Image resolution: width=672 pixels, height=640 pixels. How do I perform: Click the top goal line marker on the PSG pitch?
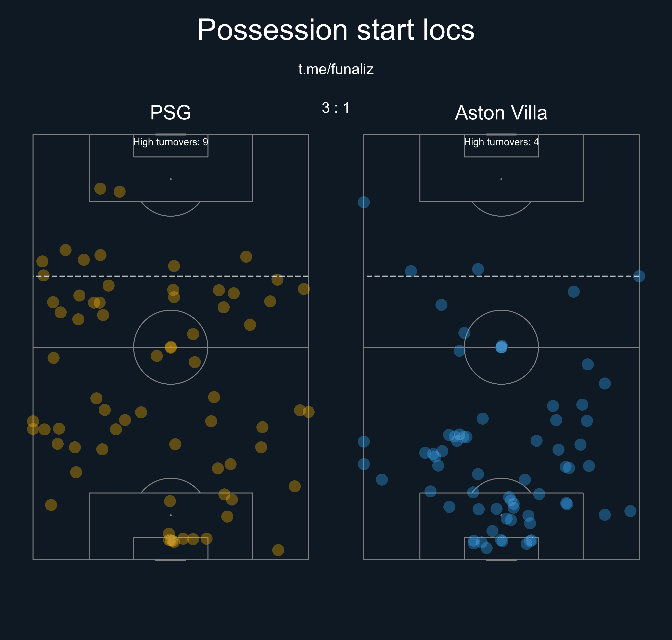(170, 135)
